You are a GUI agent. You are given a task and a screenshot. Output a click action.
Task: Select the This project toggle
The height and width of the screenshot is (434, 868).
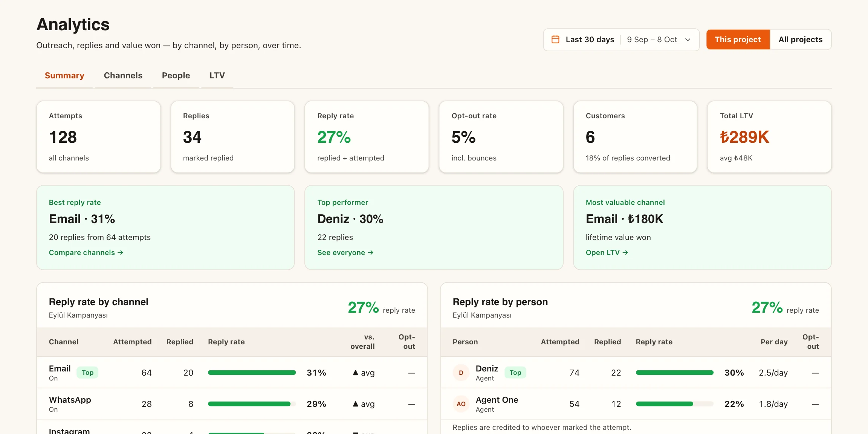(x=738, y=40)
